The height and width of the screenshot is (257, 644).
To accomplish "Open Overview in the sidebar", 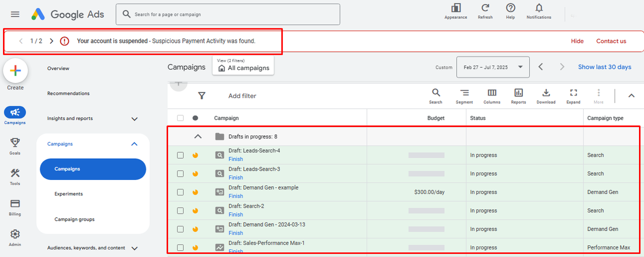I will 58,69.
